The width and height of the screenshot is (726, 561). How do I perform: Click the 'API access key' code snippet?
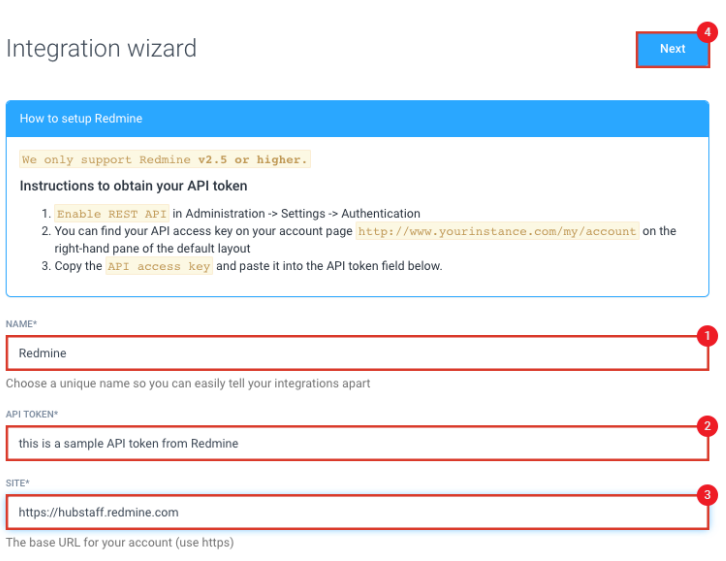coord(159,267)
